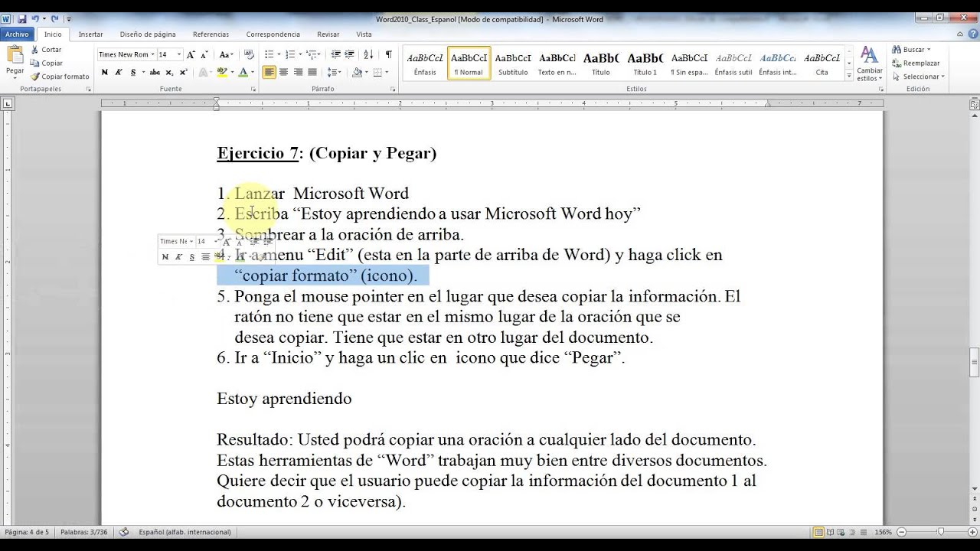
Task: Toggle italic (K) formatting
Action: click(x=119, y=73)
